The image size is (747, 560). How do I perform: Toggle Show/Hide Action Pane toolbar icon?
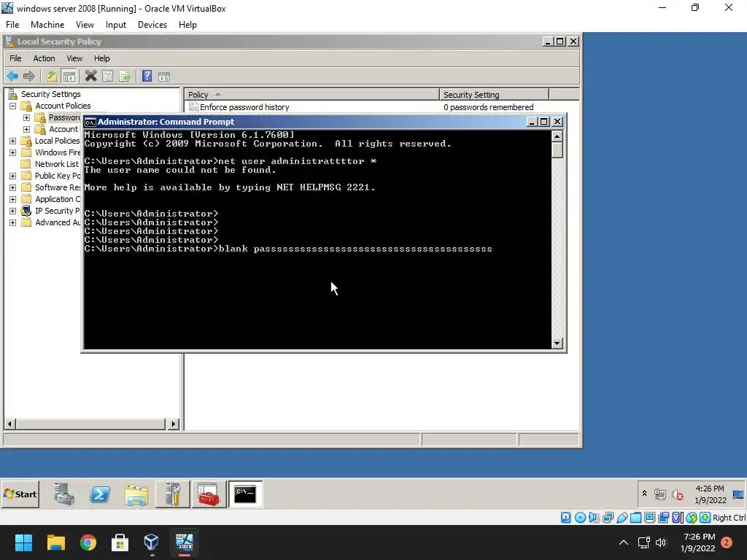(x=164, y=76)
